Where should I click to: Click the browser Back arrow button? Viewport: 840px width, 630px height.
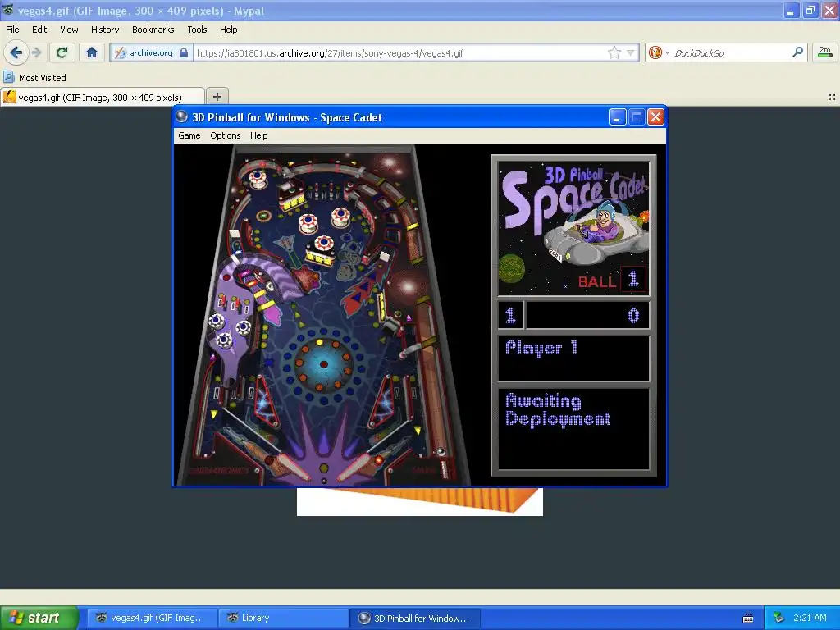(16, 52)
